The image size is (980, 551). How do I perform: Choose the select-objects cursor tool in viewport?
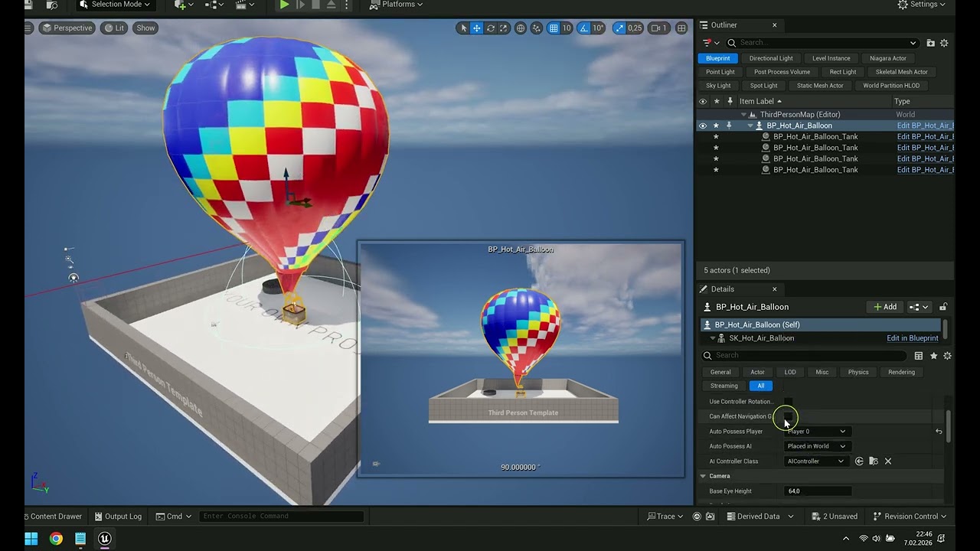point(462,28)
